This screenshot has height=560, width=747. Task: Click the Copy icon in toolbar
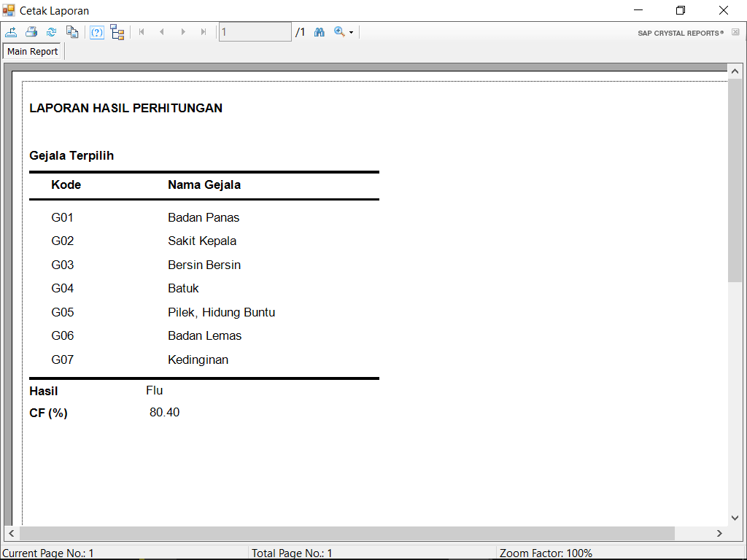pyautogui.click(x=71, y=32)
